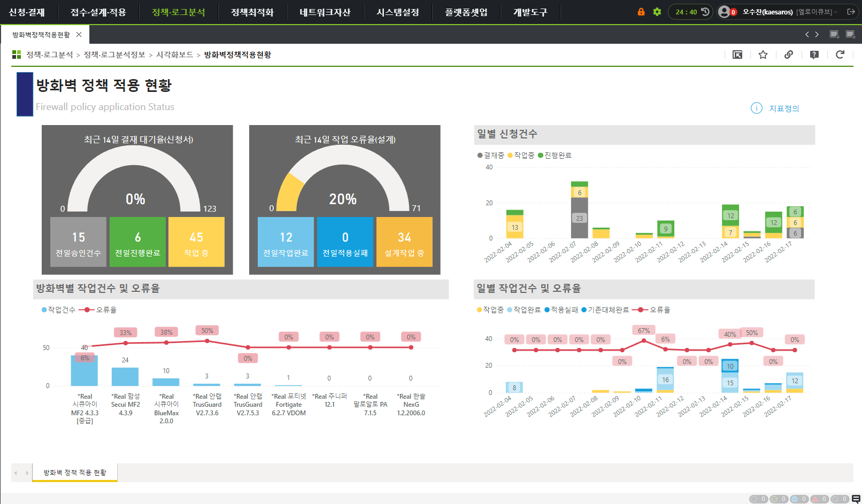The image size is (862, 504).
Task: Toggle 진행완료 legend in 일별 신청건수 chart
Action: coord(555,156)
